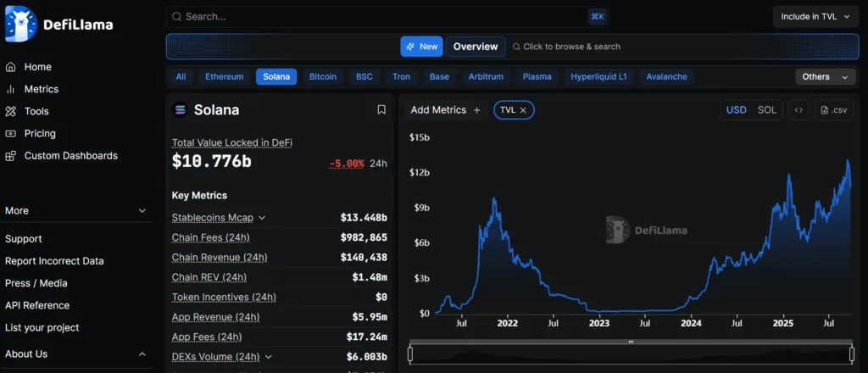The image size is (868, 373).
Task: Select the Ethereum chain tab
Action: pyautogui.click(x=224, y=77)
